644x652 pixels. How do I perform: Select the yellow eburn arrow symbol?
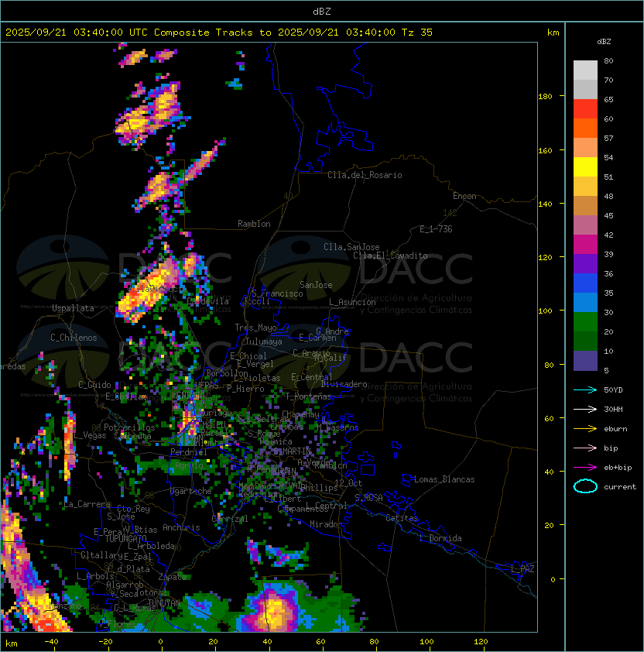point(585,429)
